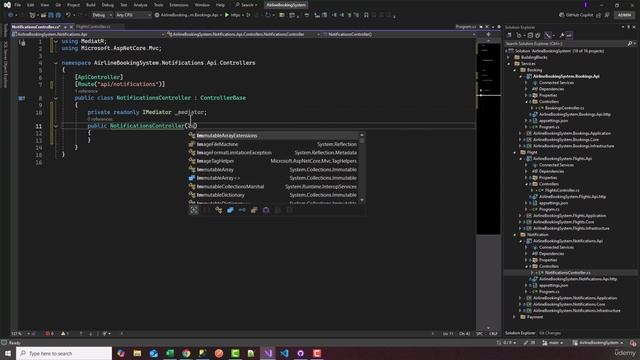Screen dimensions: 640x360
Task: Toggle the blue class filter in IntelliSense bar
Action: click(x=230, y=210)
